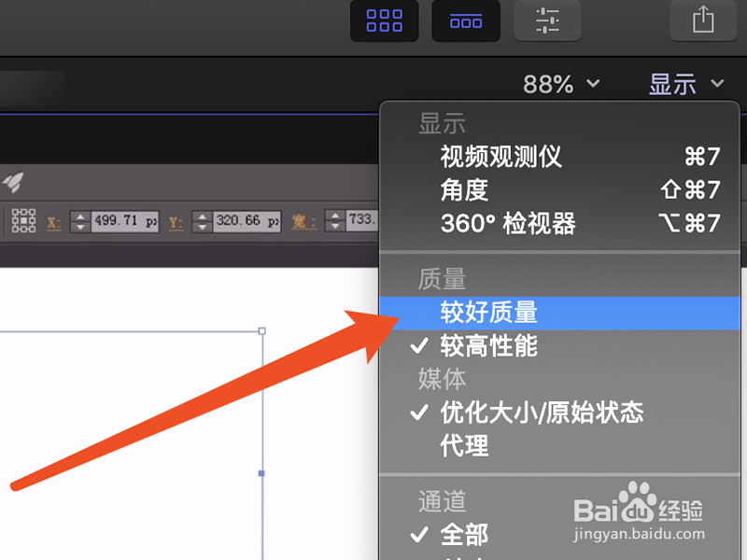Screen dimensions: 747x560
Task: Select 较好质量 from the quality section
Action: (492, 312)
